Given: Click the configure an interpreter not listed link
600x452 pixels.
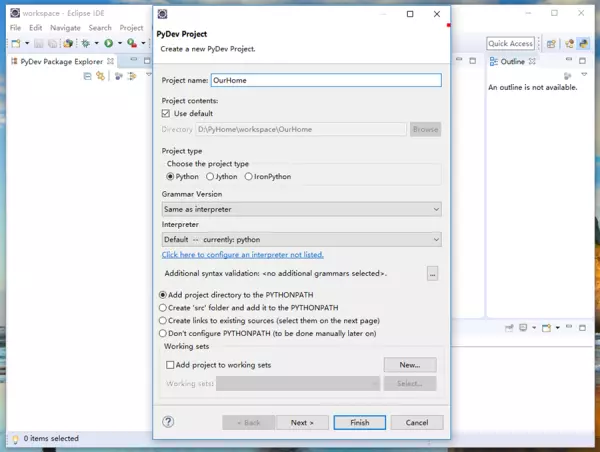Looking at the screenshot, I should (x=243, y=255).
